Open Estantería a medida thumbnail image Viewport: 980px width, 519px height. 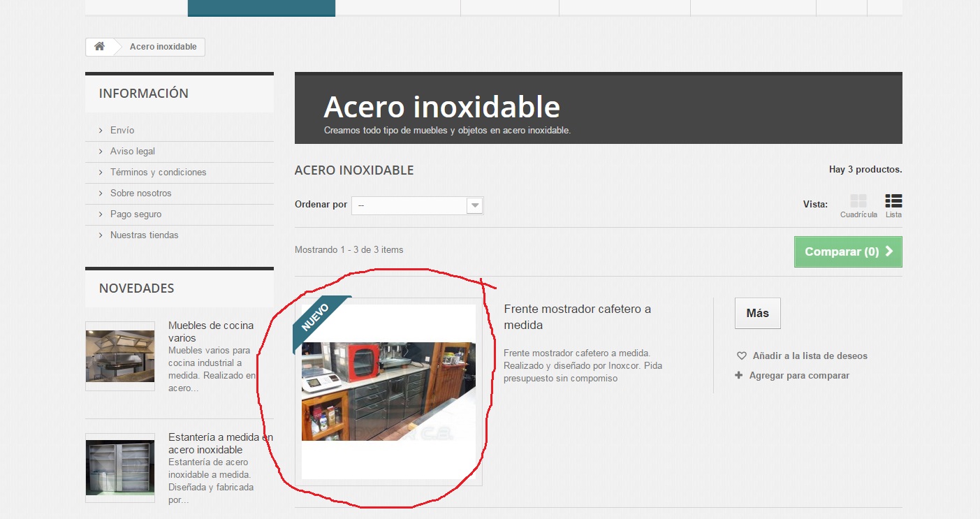tap(120, 468)
